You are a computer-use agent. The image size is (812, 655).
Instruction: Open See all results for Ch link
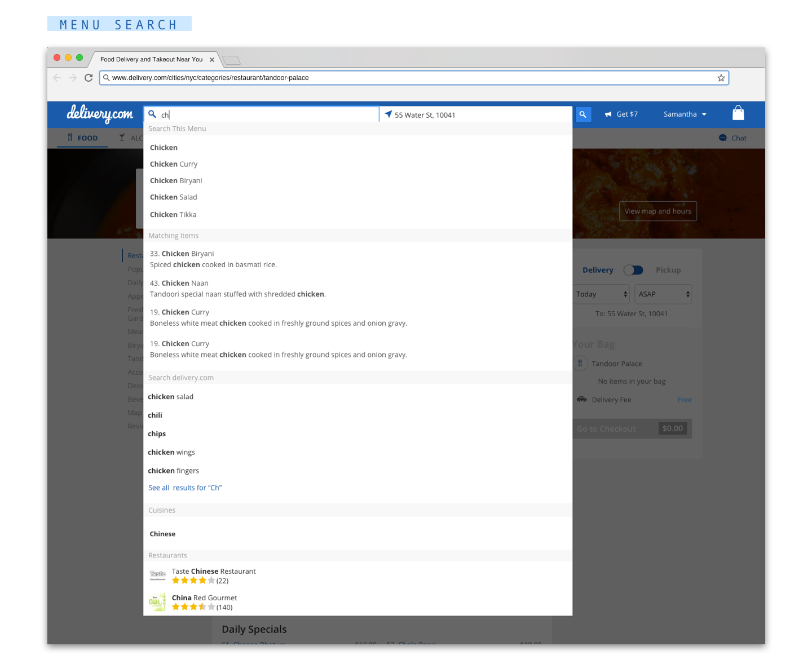coord(185,487)
